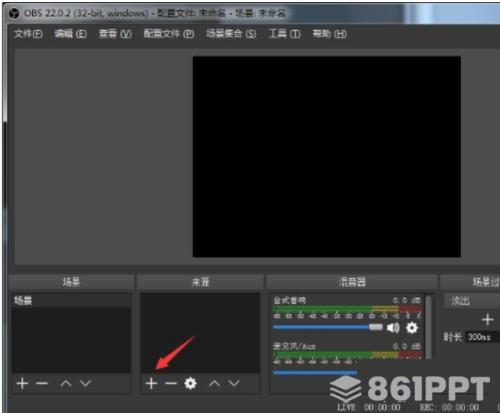Open source properties gear icon
The image size is (500, 413).
coord(190,383)
